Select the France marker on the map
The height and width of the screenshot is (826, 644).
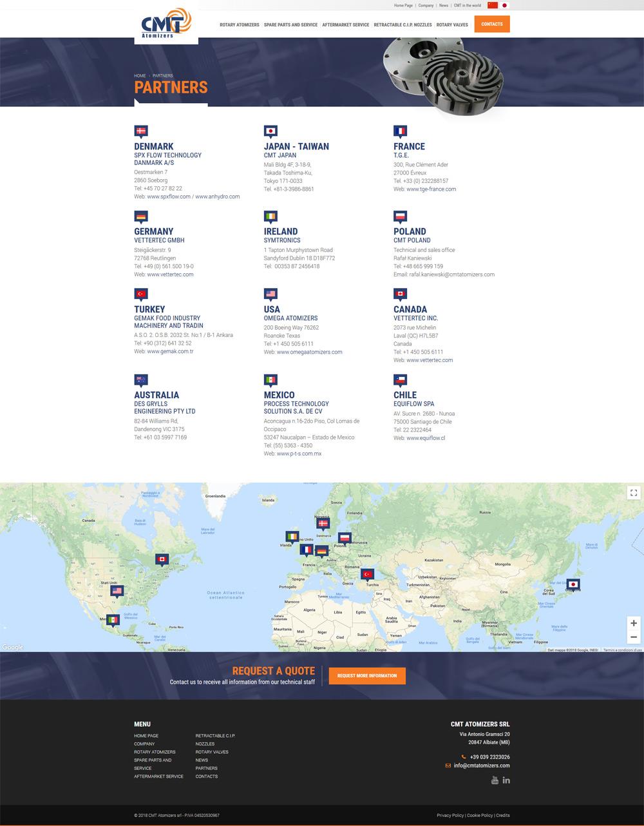[x=307, y=550]
